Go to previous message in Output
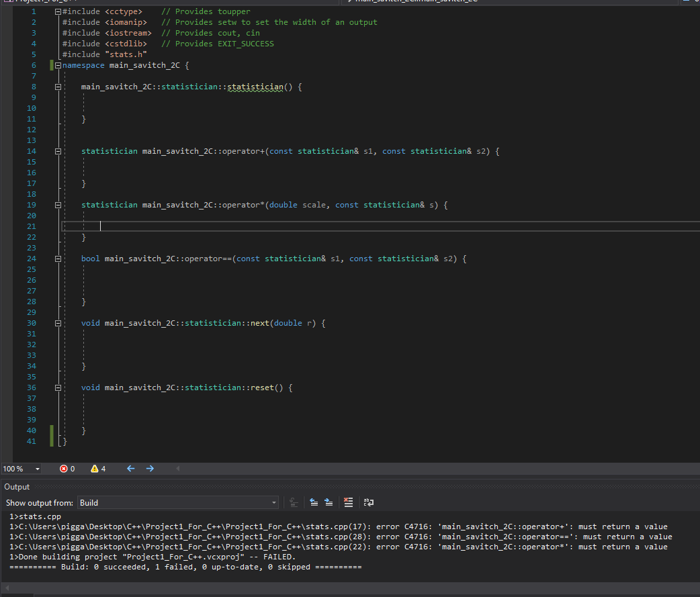The image size is (700, 597). [314, 502]
